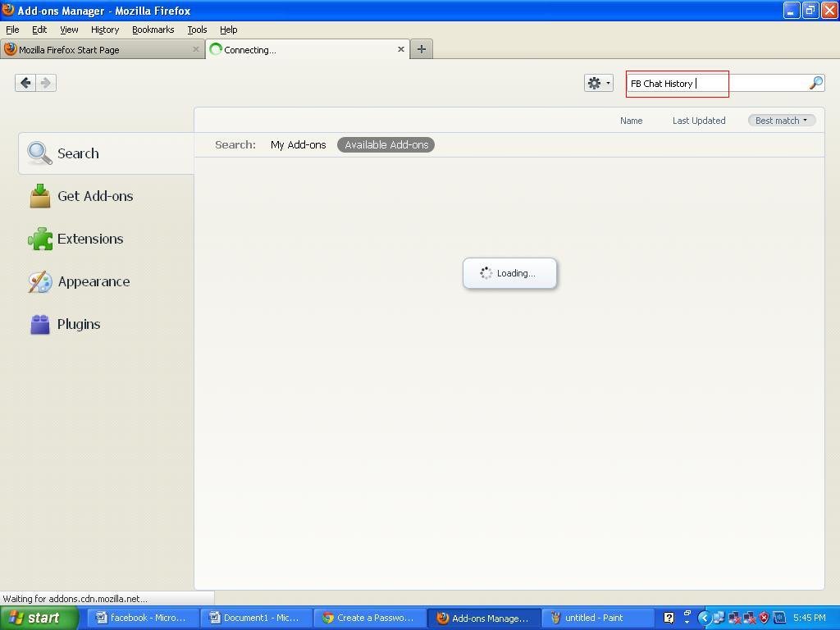This screenshot has height=630, width=840.
Task: Click the network tray icon without a red X
Action: point(719,619)
